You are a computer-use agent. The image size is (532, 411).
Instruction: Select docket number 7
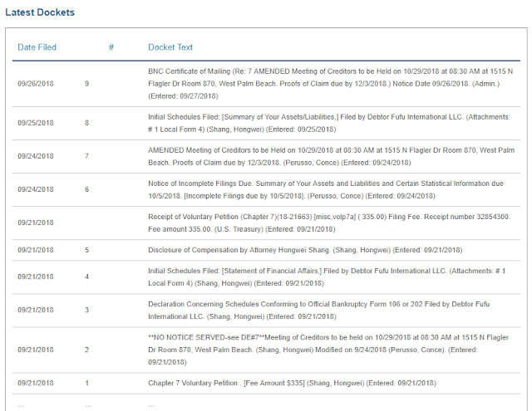point(87,156)
